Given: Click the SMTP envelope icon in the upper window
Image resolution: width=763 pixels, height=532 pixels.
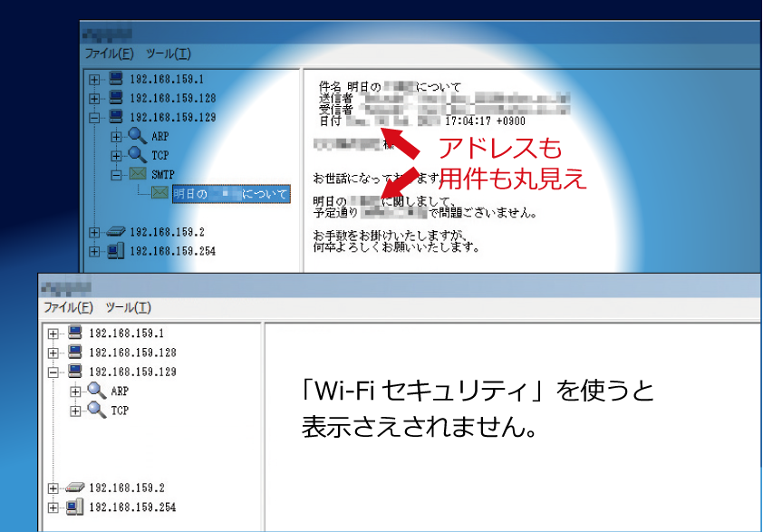Looking at the screenshot, I should coord(137,174).
